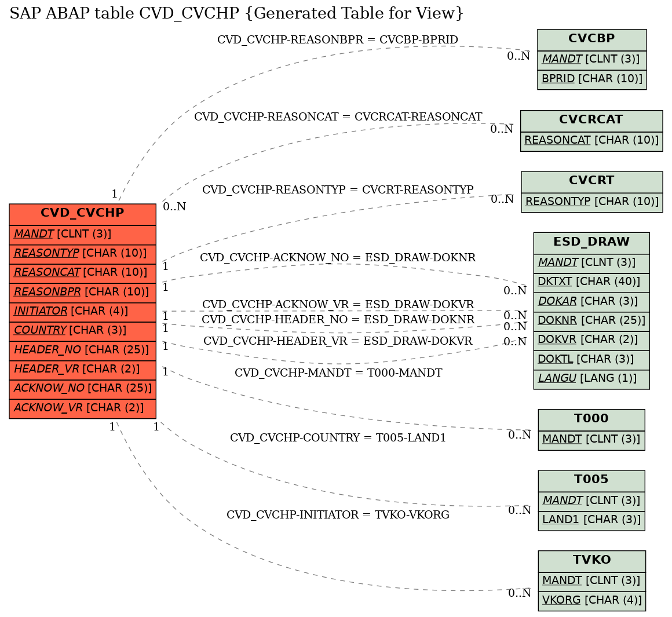Image resolution: width=672 pixels, height=617 pixels.
Task: Open the ESD_DRAW table header
Action: pos(591,243)
